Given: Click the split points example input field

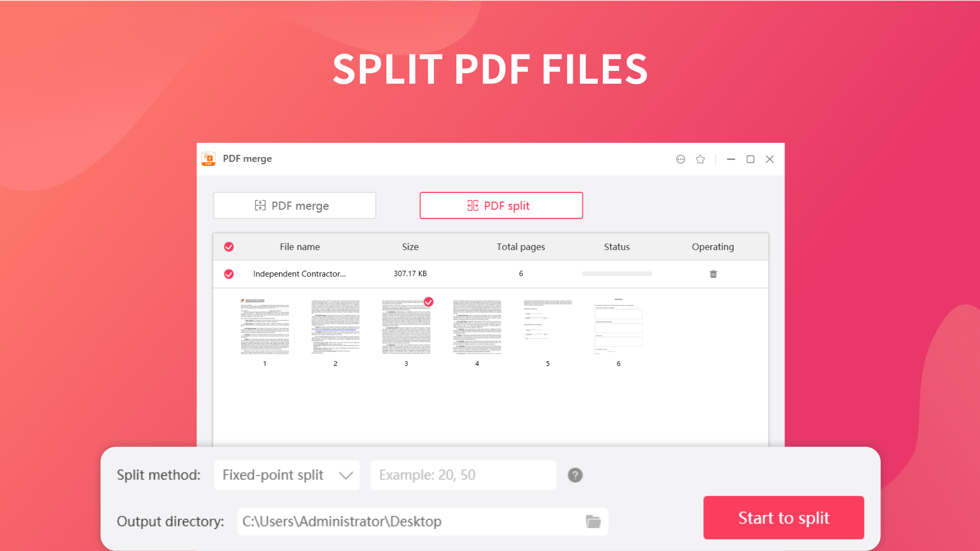Looking at the screenshot, I should pyautogui.click(x=463, y=475).
